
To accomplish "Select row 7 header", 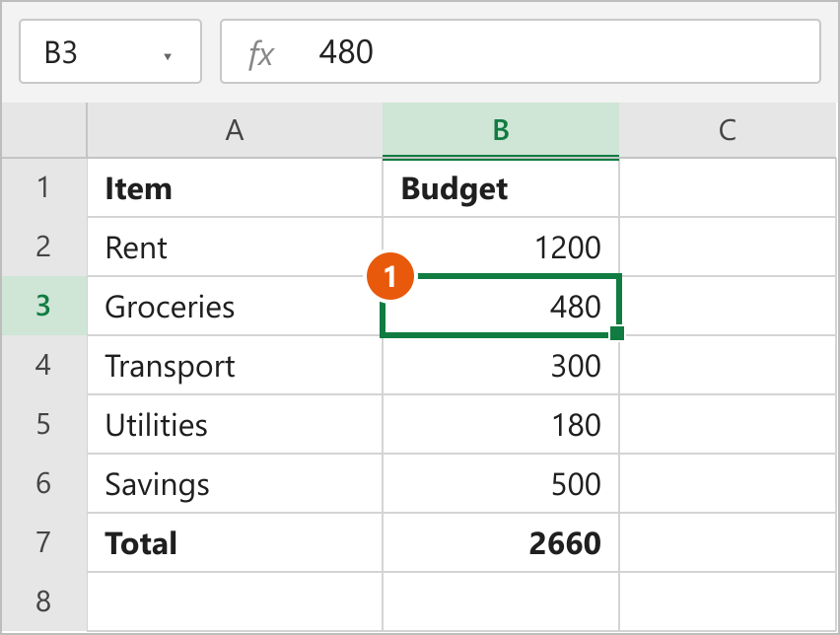I will (44, 542).
